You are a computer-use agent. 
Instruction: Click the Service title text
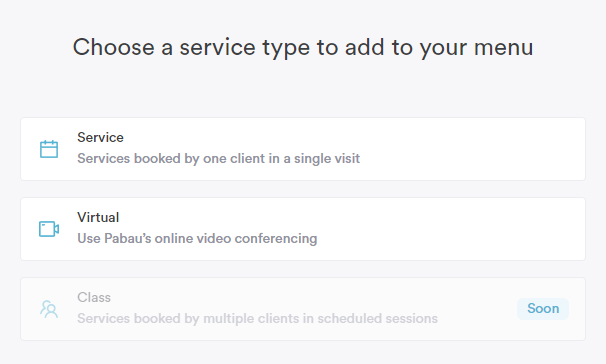point(100,138)
